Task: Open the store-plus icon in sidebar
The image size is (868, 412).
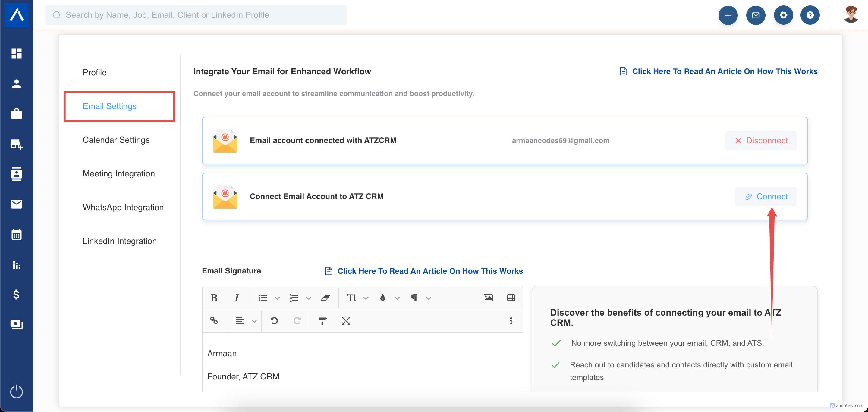Action: point(17,144)
